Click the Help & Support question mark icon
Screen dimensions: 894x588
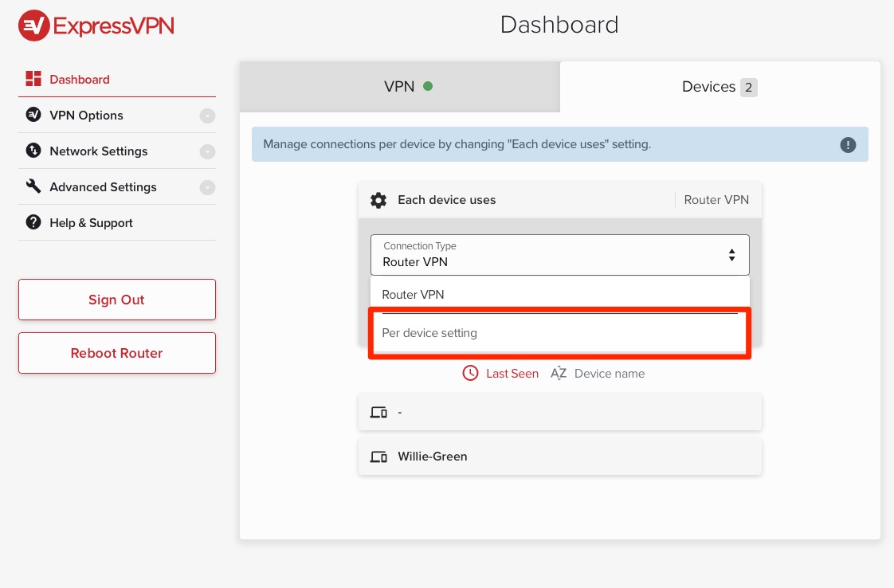(33, 222)
